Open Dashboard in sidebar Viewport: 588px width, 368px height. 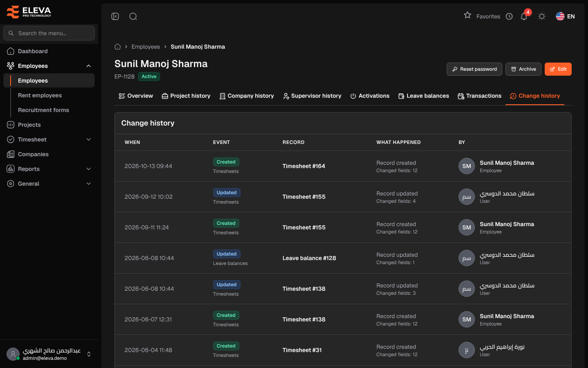pos(49,51)
